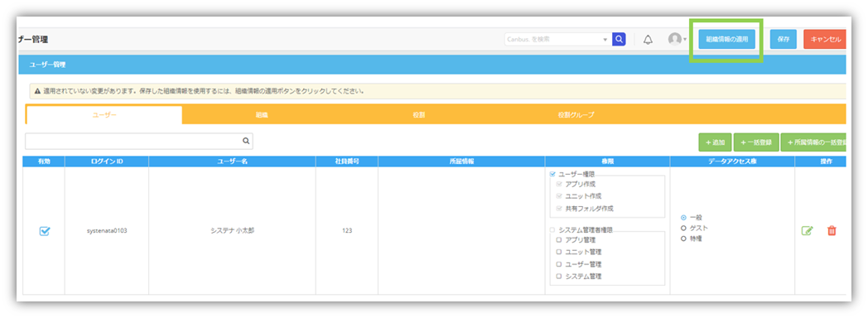
Task: Click the blue search magnifier button
Action: [619, 39]
